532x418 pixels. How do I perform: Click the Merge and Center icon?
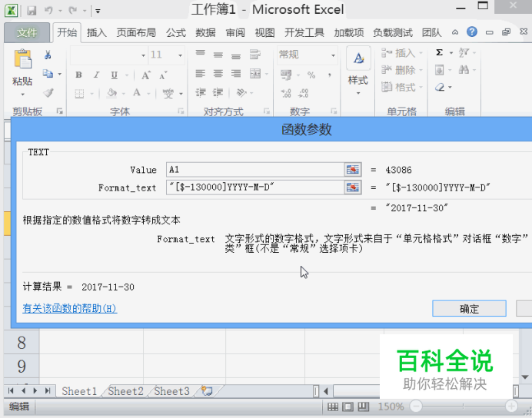255,73
